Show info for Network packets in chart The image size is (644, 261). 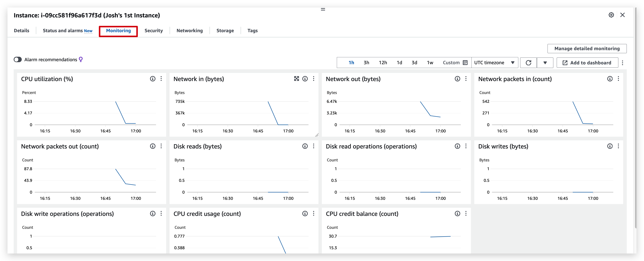pos(610,78)
